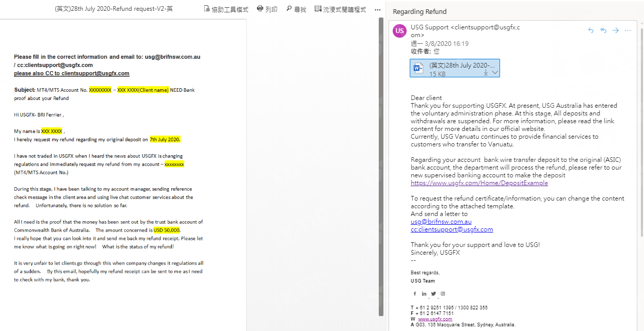Open the document viewer more options menu
The width and height of the screenshot is (644, 331).
(377, 10)
